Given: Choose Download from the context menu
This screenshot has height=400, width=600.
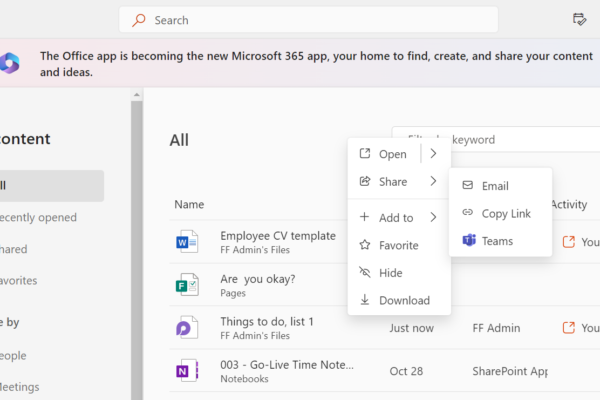Looking at the screenshot, I should tap(403, 300).
